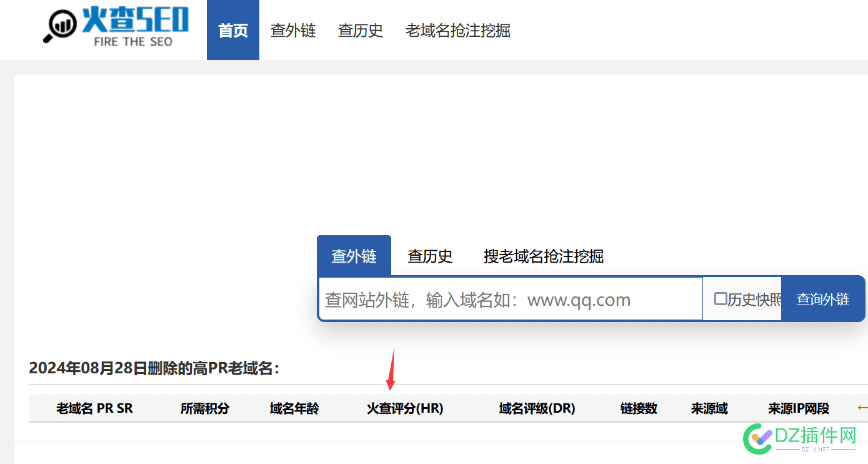Viewport: 868px width, 464px height.
Task: Go to 查外链 in top navigation
Action: pyautogui.click(x=293, y=30)
